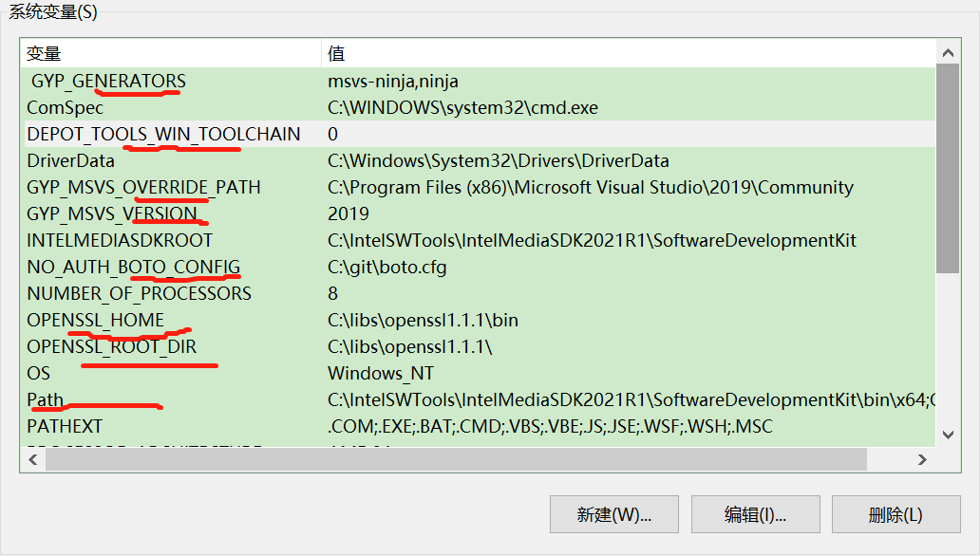Click the horizontal scrollbar right arrow
Screen dimensions: 980x556
coord(920,459)
